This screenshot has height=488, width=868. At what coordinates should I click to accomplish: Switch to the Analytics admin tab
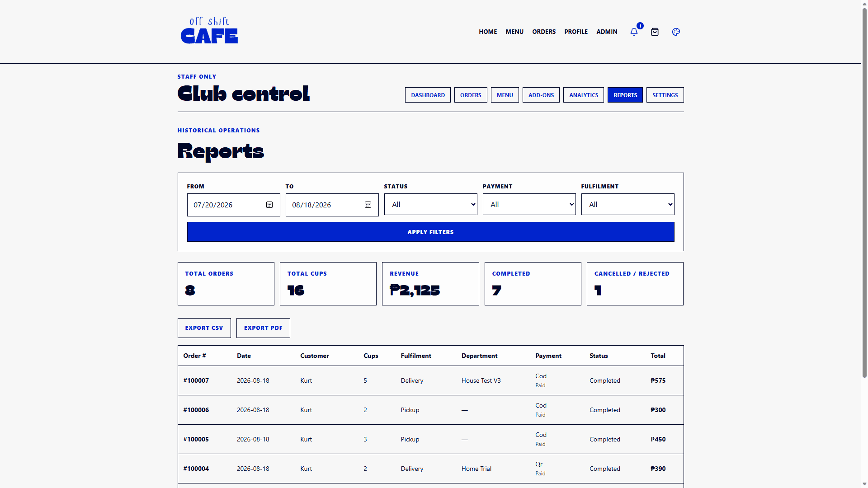[x=584, y=95]
